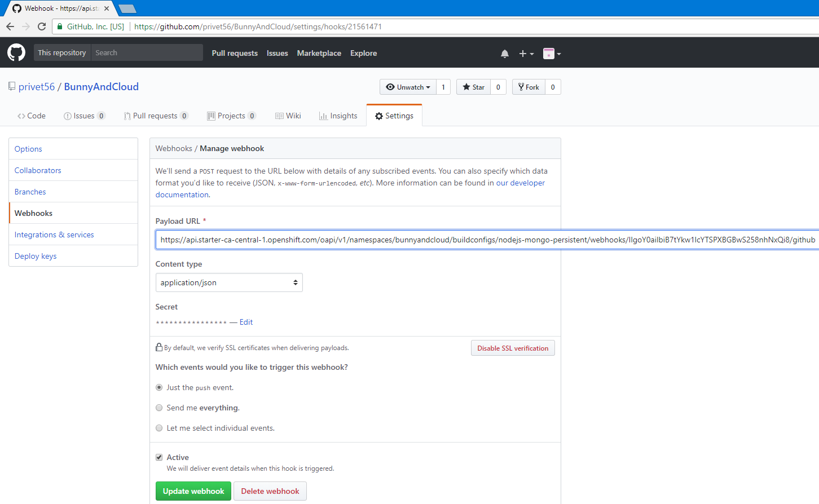Screen dimensions: 819x504
Task: Click the Webhooks breadcrumb link
Action: click(x=174, y=148)
